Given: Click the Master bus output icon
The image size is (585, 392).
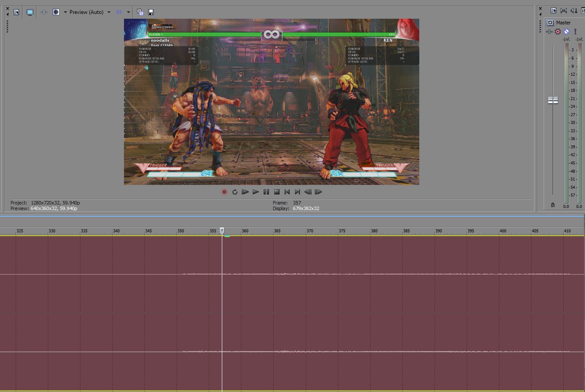Looking at the screenshot, I should pyautogui.click(x=550, y=23).
